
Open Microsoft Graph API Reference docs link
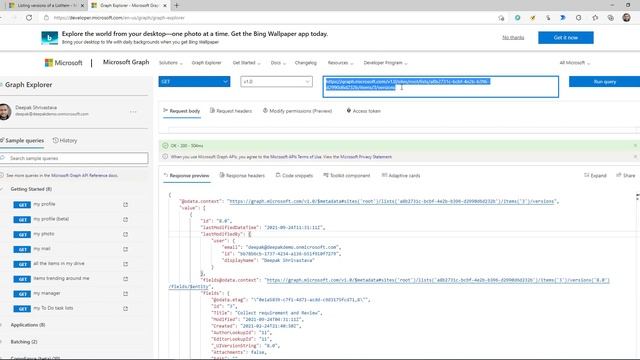coord(84,176)
